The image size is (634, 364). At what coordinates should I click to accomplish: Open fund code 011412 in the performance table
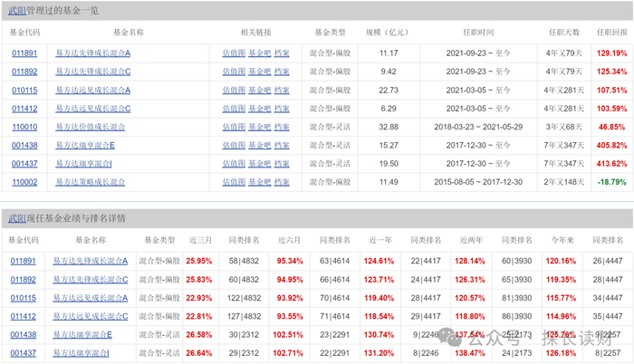click(23, 316)
